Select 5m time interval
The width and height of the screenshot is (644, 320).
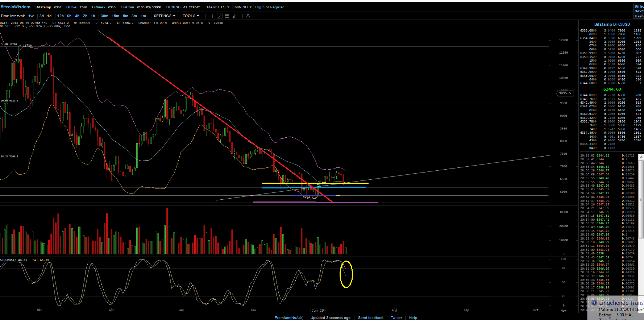125,16
